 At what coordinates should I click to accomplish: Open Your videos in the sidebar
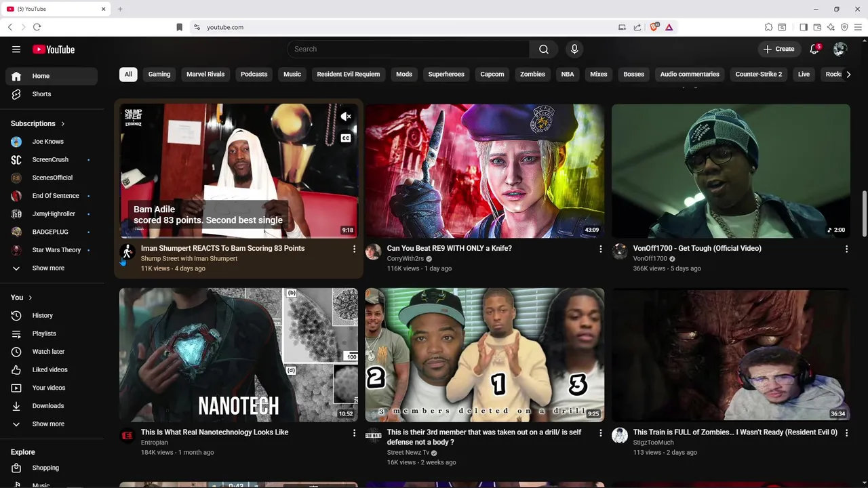(52, 388)
